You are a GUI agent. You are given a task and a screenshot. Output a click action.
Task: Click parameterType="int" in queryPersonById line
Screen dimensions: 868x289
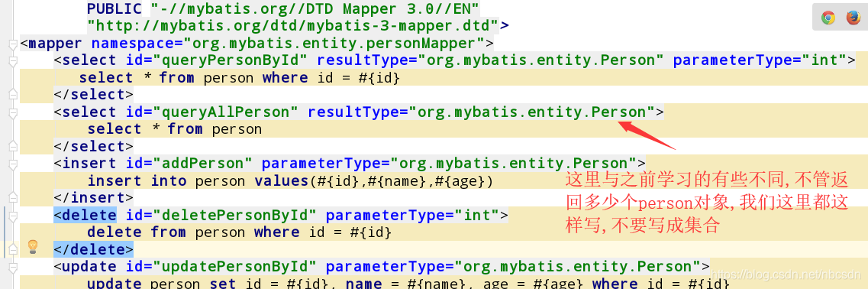pos(760,60)
